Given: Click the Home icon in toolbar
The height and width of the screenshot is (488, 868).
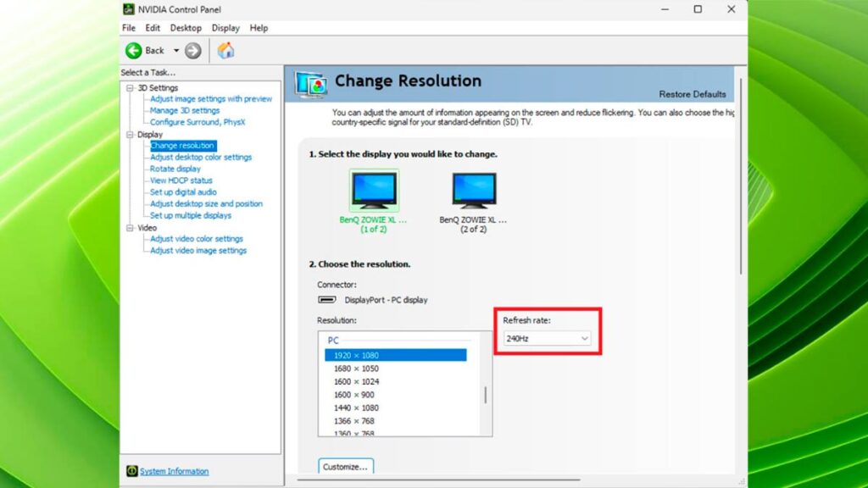Looking at the screenshot, I should click(x=225, y=51).
